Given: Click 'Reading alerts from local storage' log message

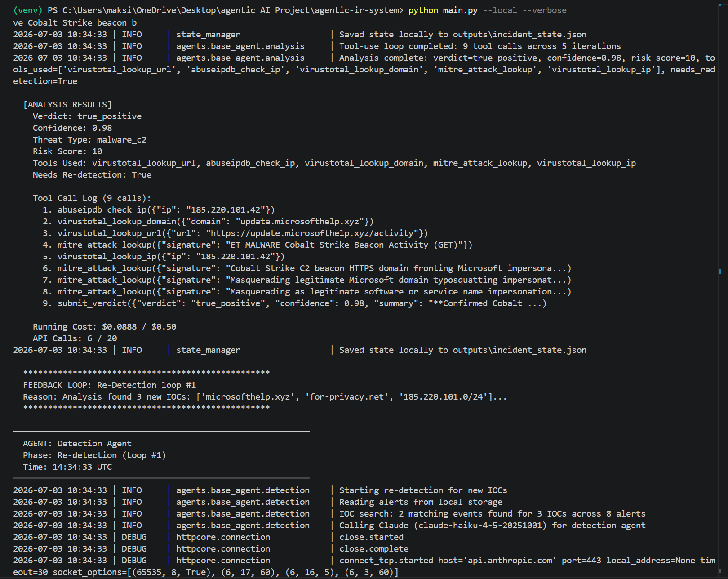Looking at the screenshot, I should 421,502.
